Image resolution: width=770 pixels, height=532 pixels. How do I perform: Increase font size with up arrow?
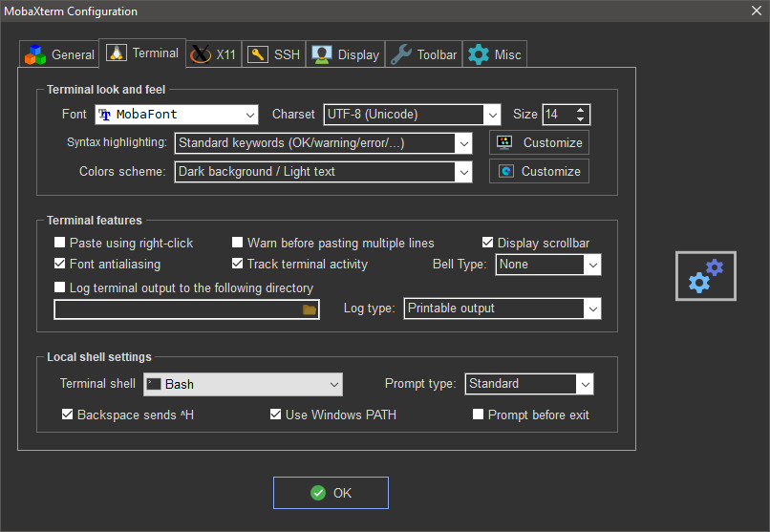(580, 110)
